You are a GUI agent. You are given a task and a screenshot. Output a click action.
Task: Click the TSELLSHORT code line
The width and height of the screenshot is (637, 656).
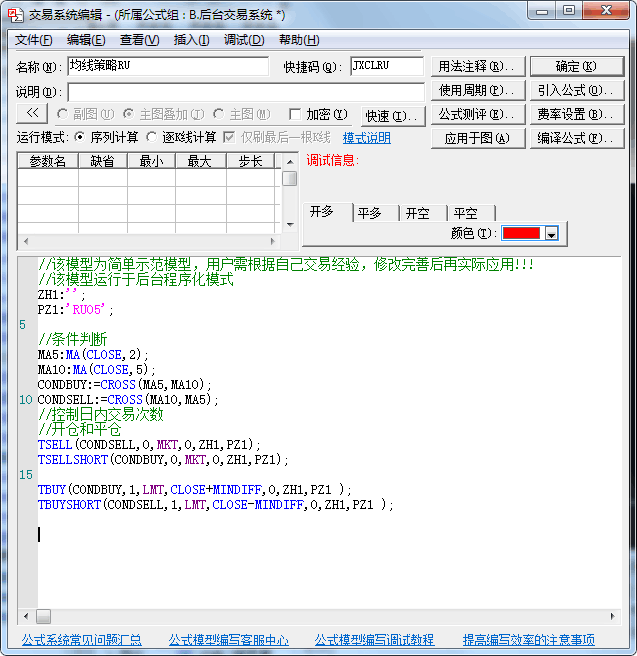(163, 460)
